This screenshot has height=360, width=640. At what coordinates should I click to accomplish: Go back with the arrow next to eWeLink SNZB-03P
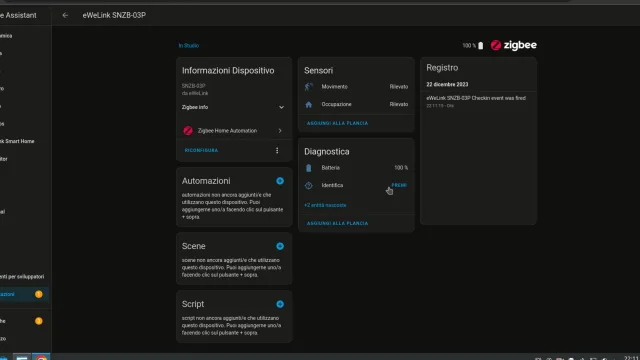click(65, 15)
